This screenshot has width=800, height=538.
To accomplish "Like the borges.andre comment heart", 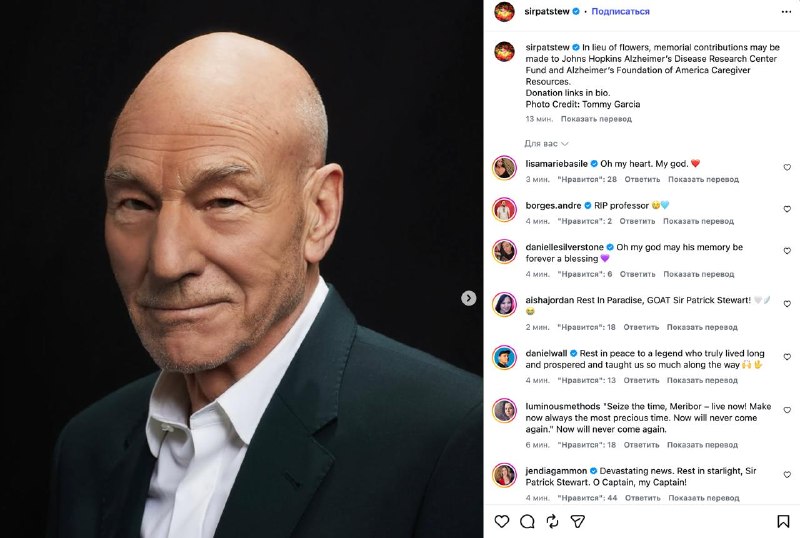I will pyautogui.click(x=787, y=209).
